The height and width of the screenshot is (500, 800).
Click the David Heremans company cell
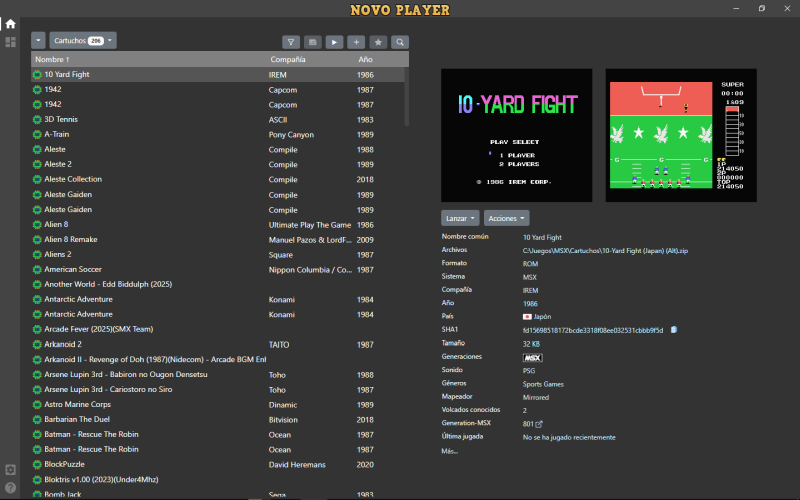point(297,465)
